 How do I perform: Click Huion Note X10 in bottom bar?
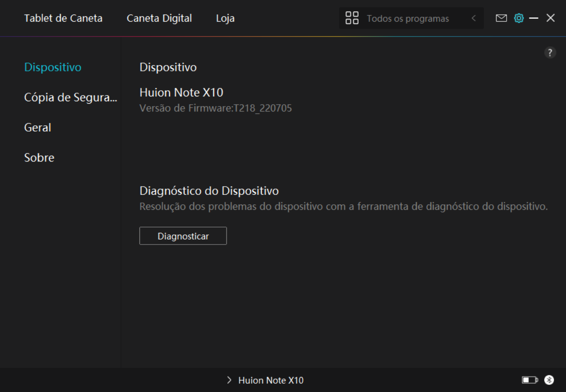pyautogui.click(x=271, y=380)
